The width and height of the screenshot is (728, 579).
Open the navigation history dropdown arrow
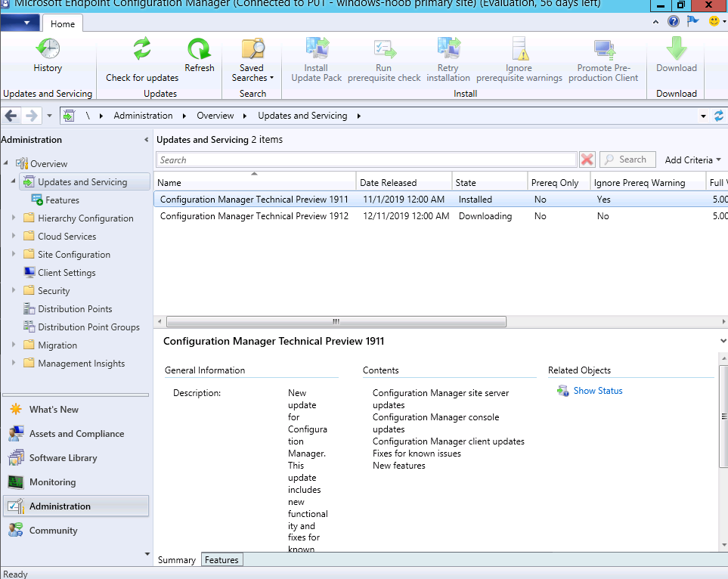point(49,116)
